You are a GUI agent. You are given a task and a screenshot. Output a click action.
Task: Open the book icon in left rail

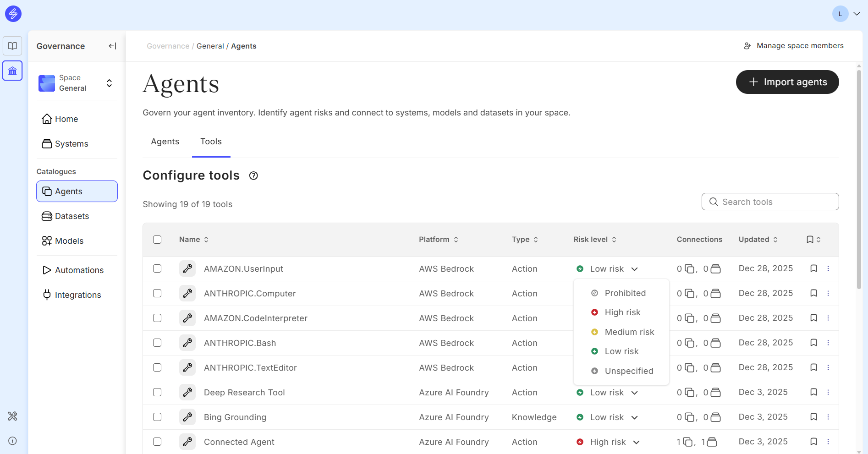point(12,46)
